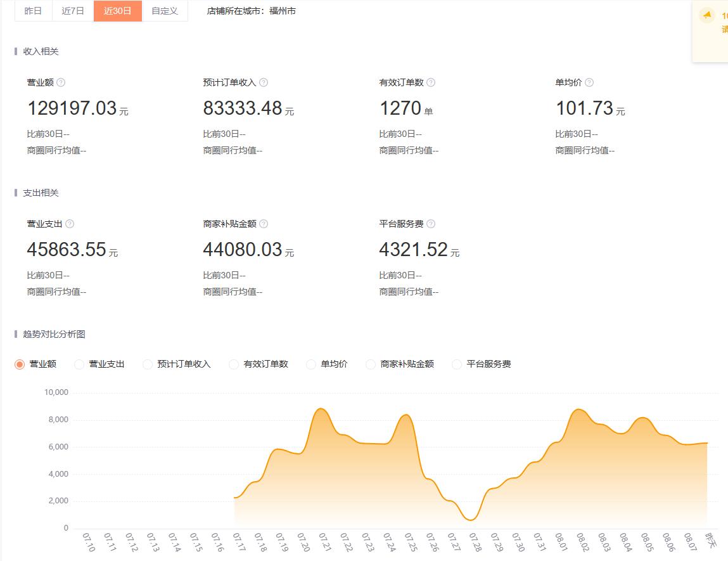Click help icon beside 单均价
Image resolution: width=728 pixels, height=561 pixels.
click(589, 82)
